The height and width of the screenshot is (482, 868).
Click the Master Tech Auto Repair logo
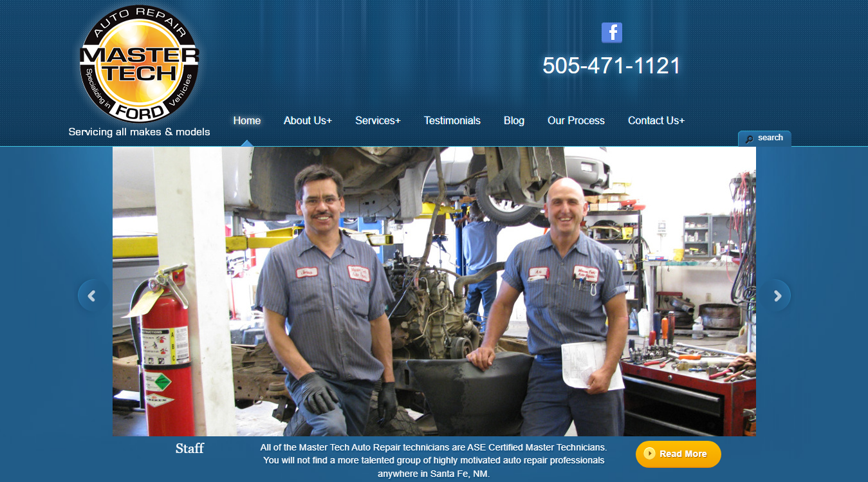[x=139, y=64]
